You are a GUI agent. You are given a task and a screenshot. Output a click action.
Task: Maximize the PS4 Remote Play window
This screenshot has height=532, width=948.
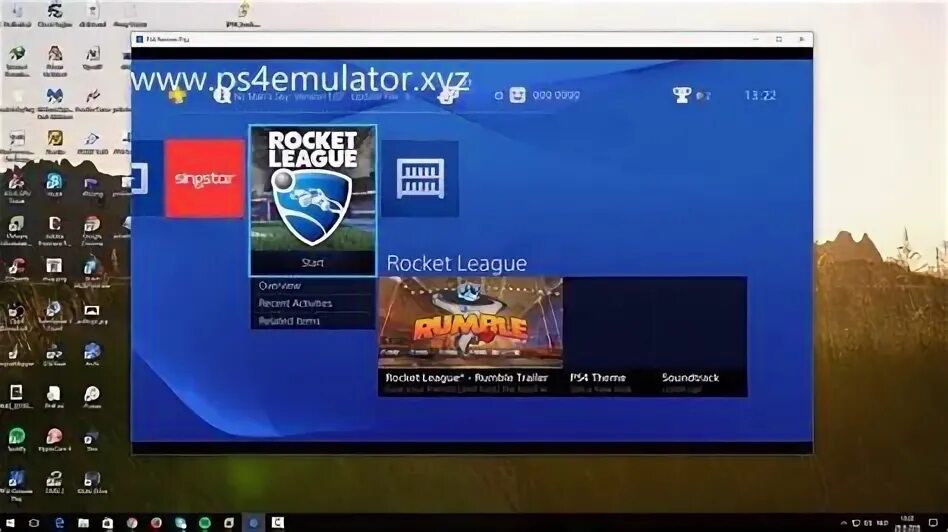pyautogui.click(x=779, y=39)
